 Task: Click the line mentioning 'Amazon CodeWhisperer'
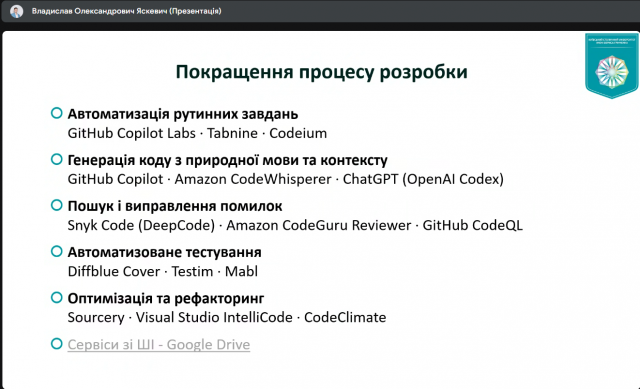click(286, 179)
